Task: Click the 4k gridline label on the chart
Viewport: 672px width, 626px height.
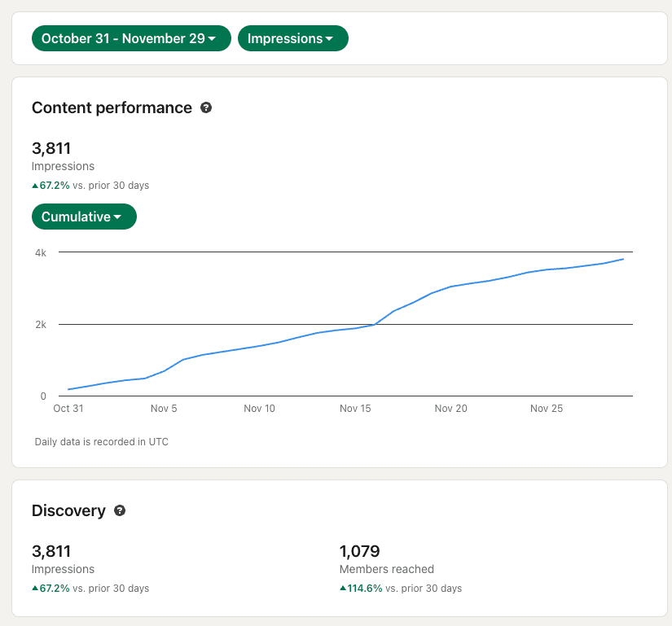Action: [x=39, y=252]
